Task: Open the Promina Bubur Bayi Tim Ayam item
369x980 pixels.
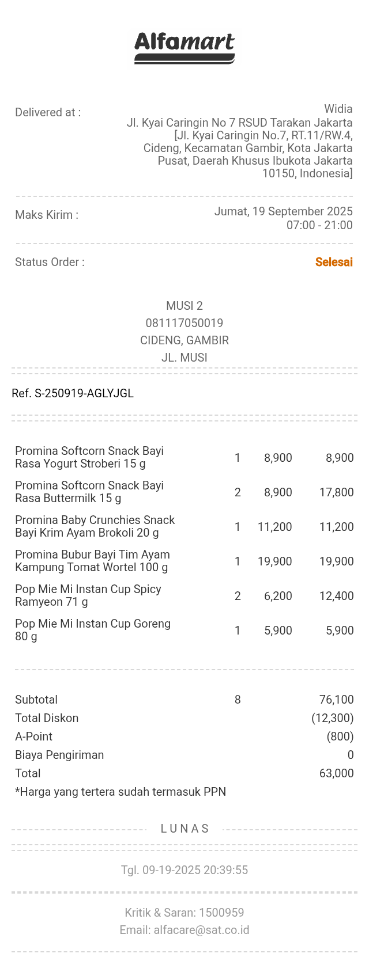Action: [x=92, y=561]
